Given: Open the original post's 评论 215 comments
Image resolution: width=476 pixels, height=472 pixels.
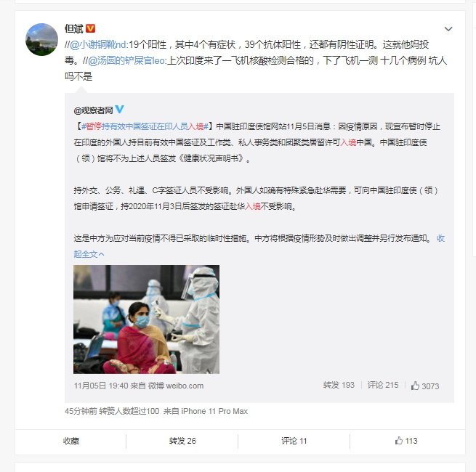Looking at the screenshot, I should pos(383,386).
